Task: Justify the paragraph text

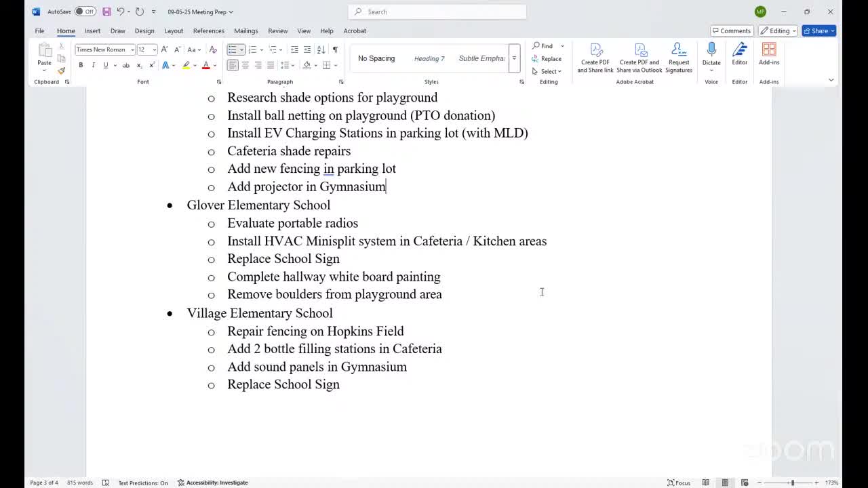Action: 271,65
